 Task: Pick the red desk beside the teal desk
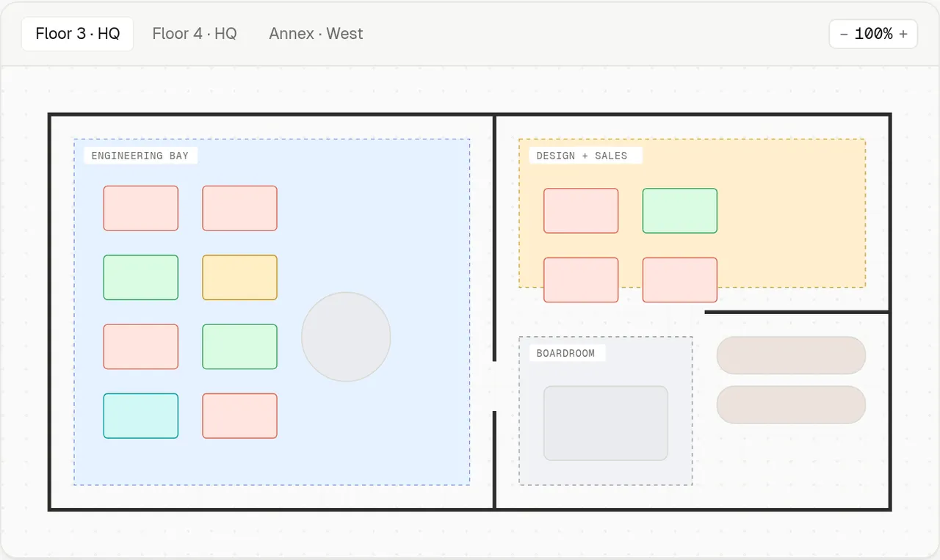(x=239, y=416)
